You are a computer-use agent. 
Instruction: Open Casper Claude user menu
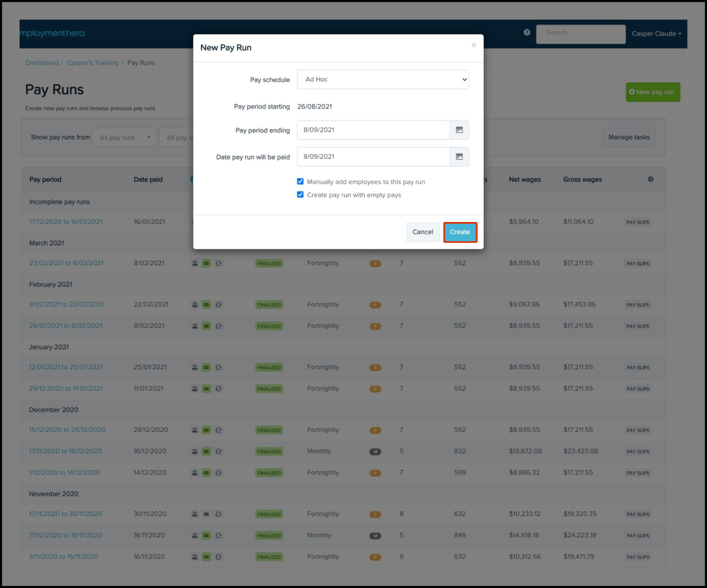pos(656,34)
